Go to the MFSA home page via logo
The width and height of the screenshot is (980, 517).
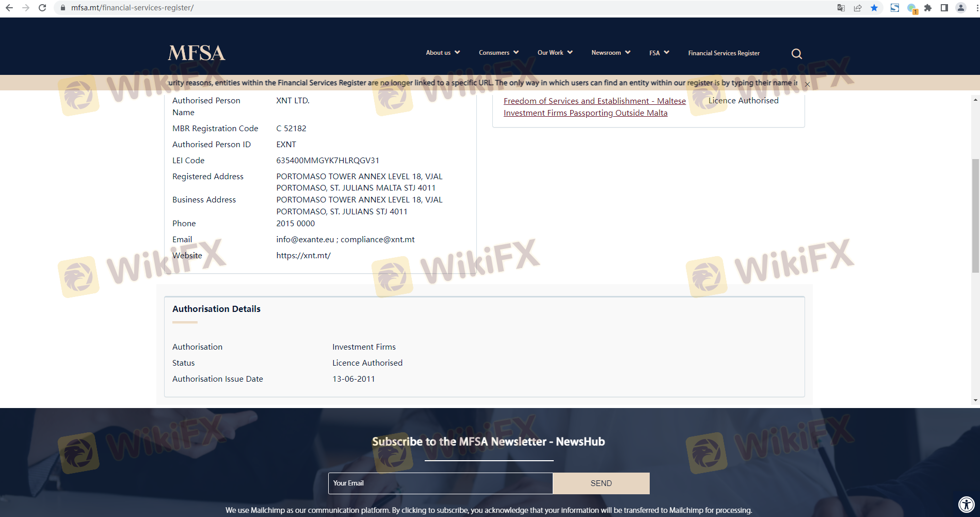[197, 53]
